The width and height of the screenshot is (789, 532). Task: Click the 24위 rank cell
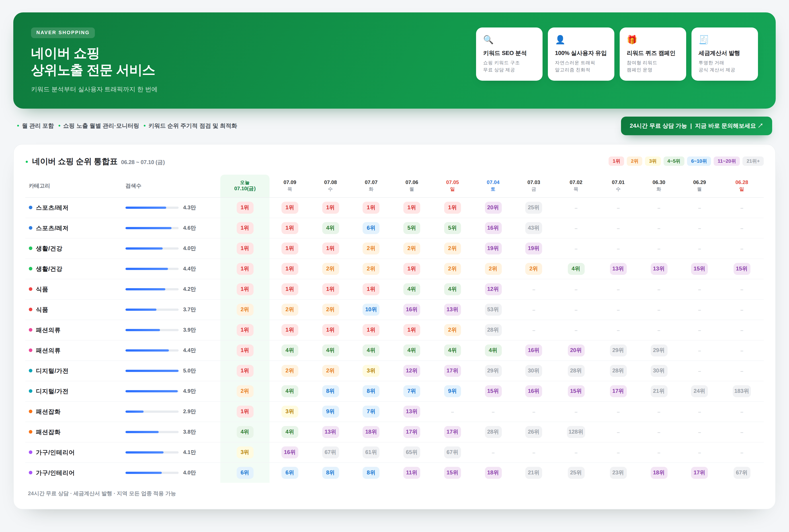click(x=699, y=391)
